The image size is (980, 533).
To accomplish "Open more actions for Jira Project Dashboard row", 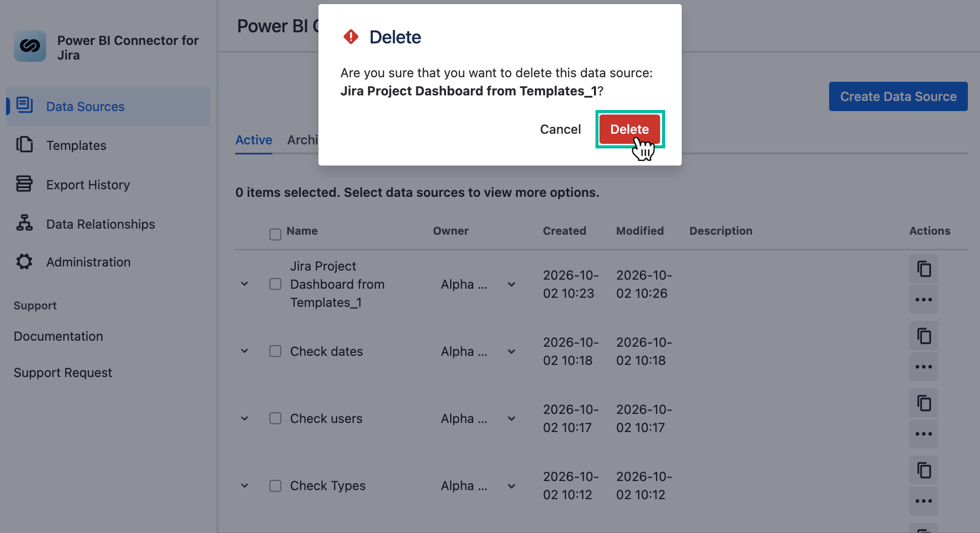I will point(923,300).
